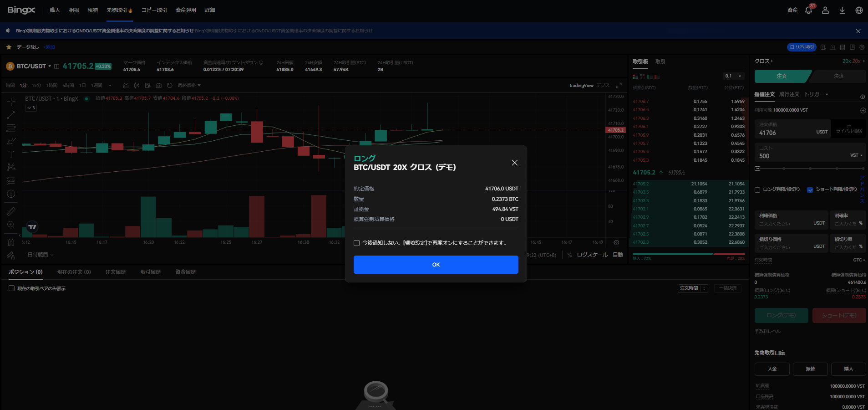Open the VST unit dropdown
Screen dimensions: 868x410
(856, 155)
